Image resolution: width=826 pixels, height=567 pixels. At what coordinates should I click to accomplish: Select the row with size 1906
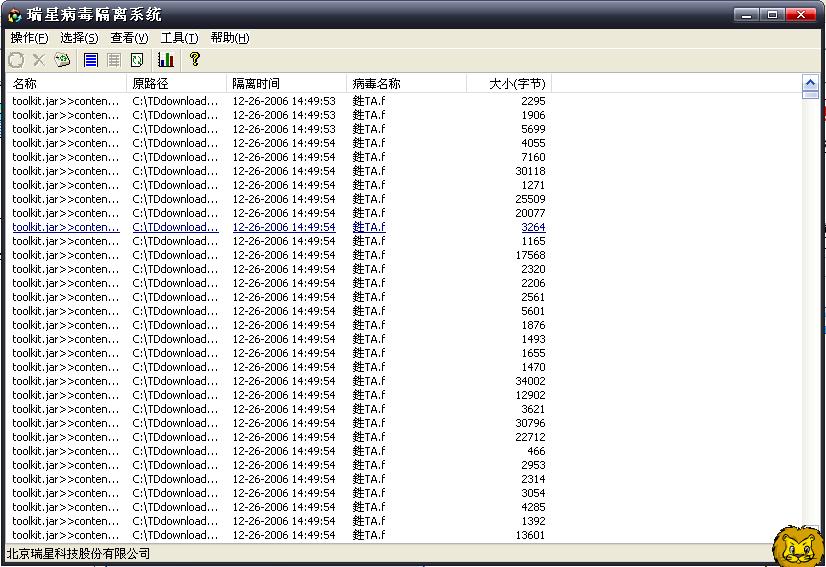tap(279, 115)
